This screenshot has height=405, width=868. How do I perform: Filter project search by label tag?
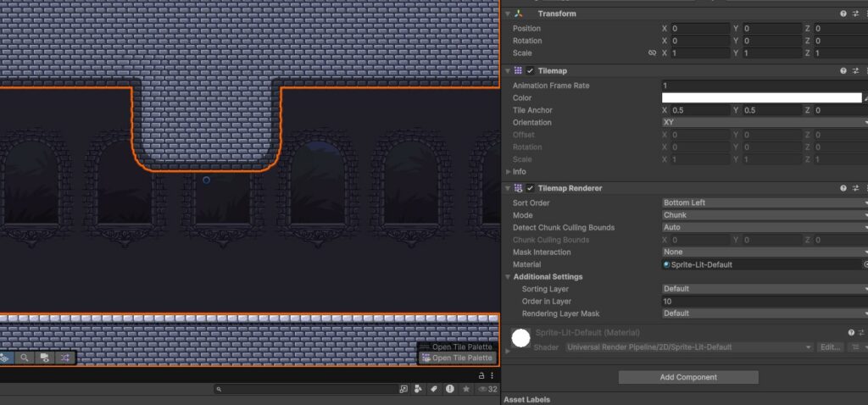point(434,389)
